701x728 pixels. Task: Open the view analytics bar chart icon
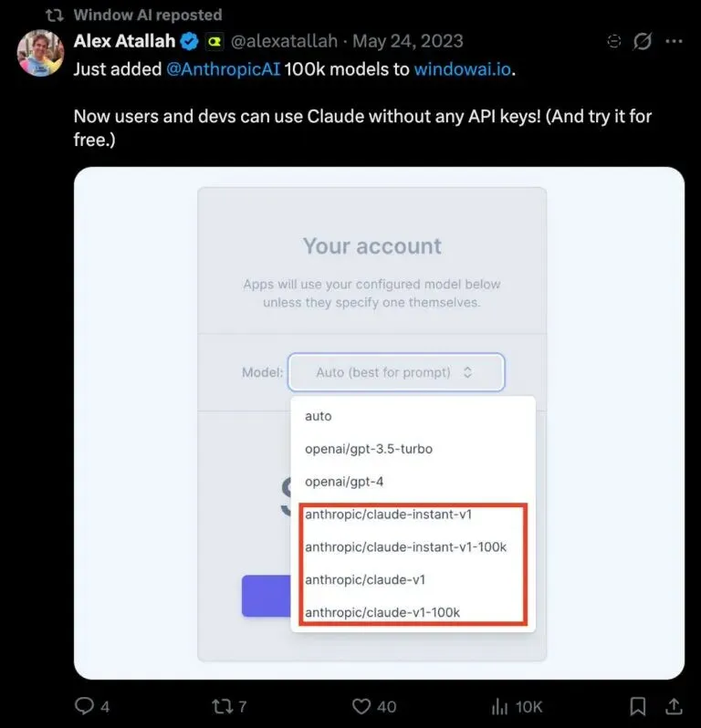(500, 707)
